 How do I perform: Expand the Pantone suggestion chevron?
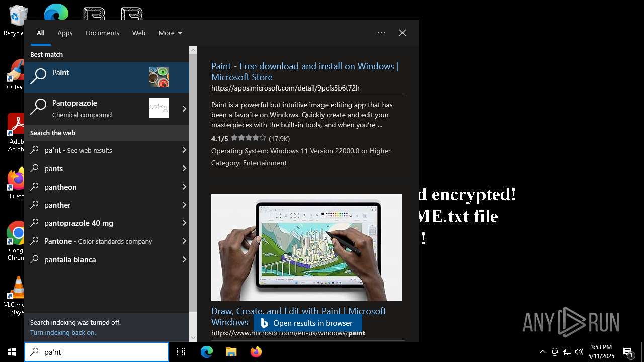184,241
